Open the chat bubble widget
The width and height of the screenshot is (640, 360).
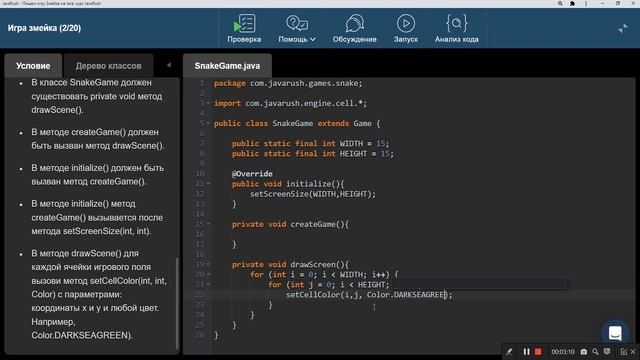point(615,333)
